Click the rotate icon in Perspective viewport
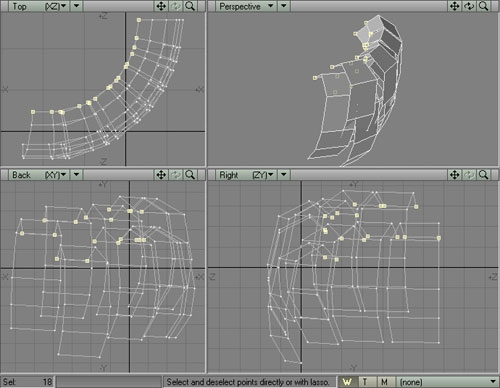 [469, 6]
